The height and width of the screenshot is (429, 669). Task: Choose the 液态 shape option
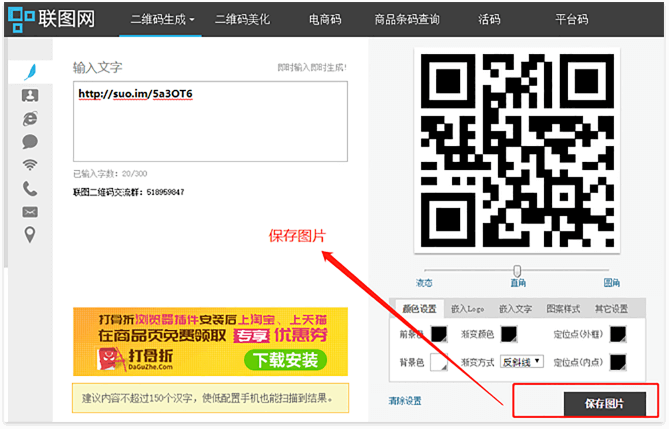(x=424, y=283)
